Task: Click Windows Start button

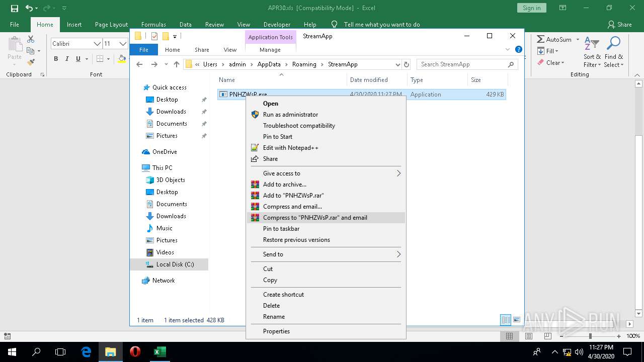Action: point(12,351)
